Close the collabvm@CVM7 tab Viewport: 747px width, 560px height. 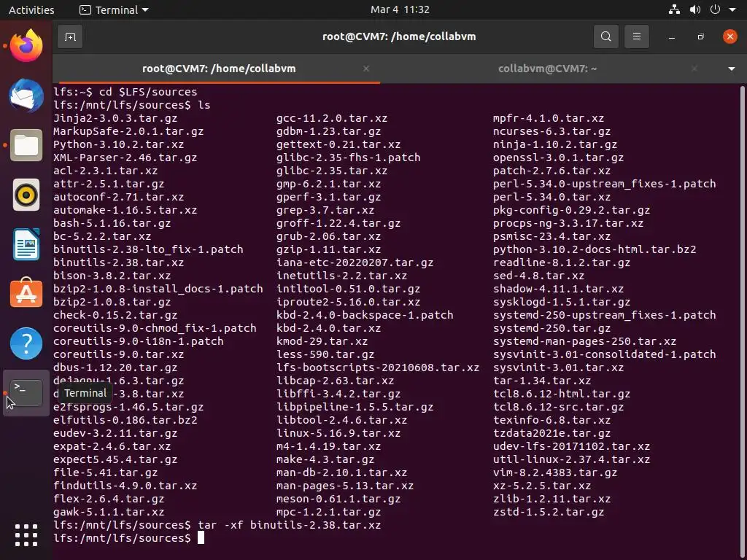(x=694, y=69)
